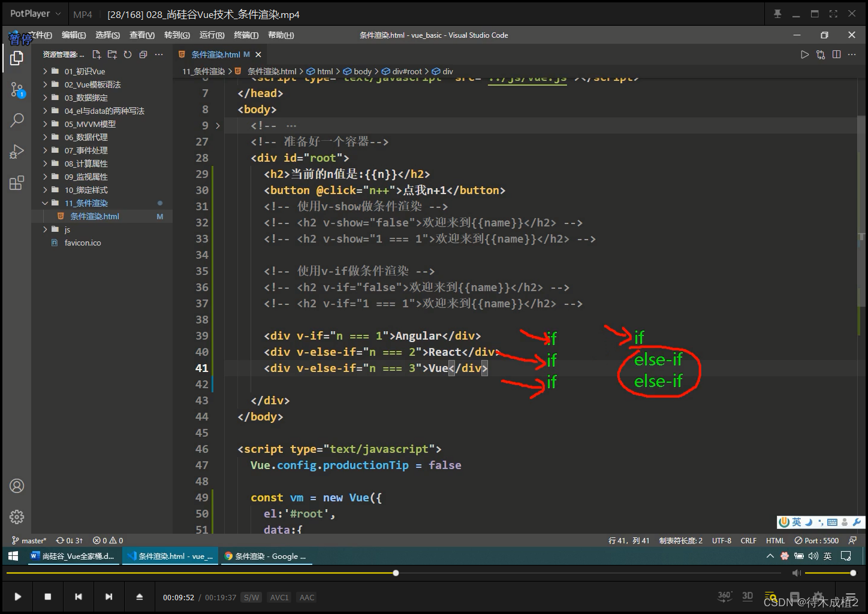Change the HTML language mode

click(775, 540)
